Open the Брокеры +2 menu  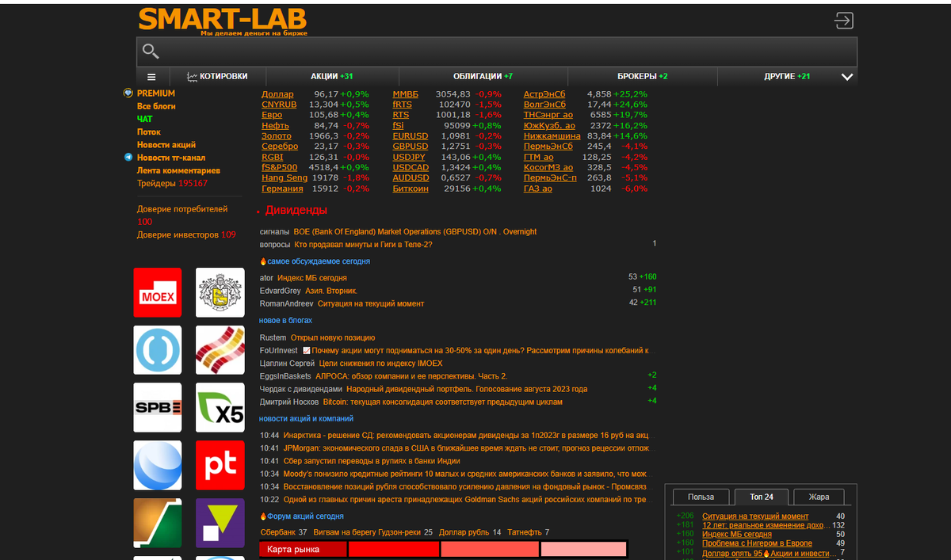642,77
